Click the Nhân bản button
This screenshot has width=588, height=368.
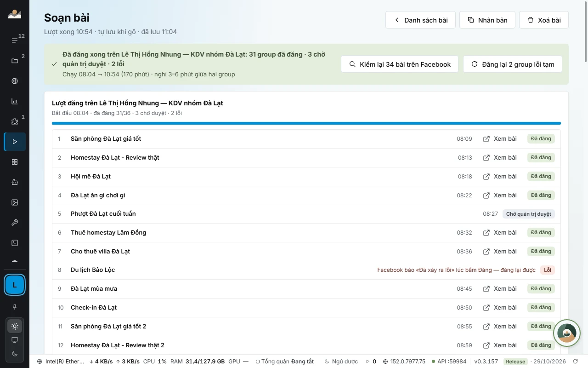pos(487,20)
